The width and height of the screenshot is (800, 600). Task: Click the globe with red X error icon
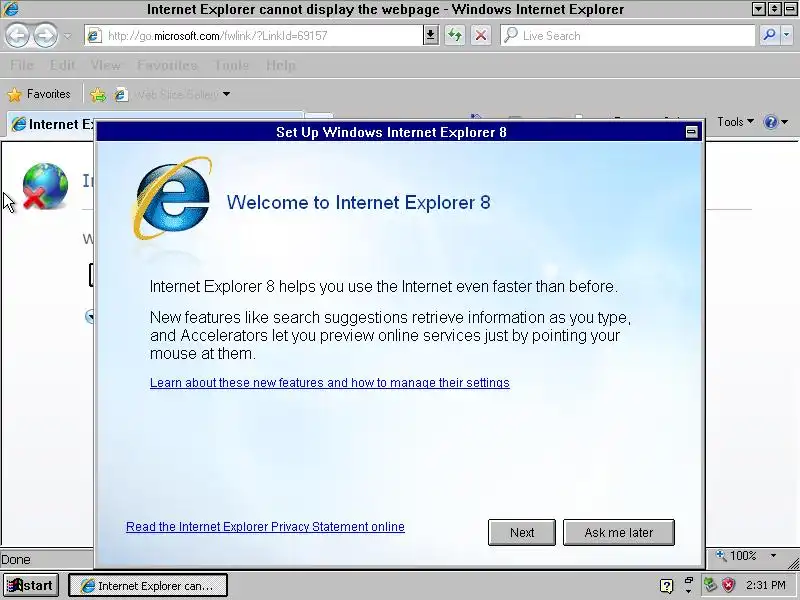pos(45,186)
